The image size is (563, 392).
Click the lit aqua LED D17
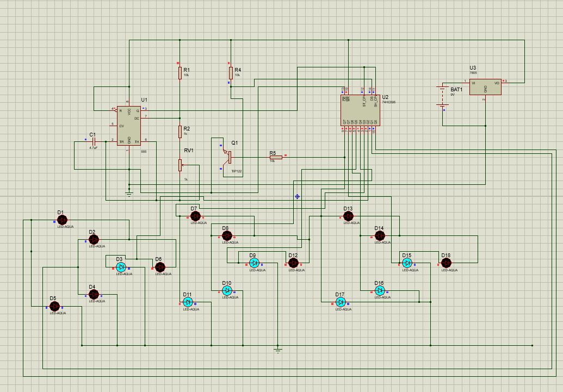[x=341, y=302]
